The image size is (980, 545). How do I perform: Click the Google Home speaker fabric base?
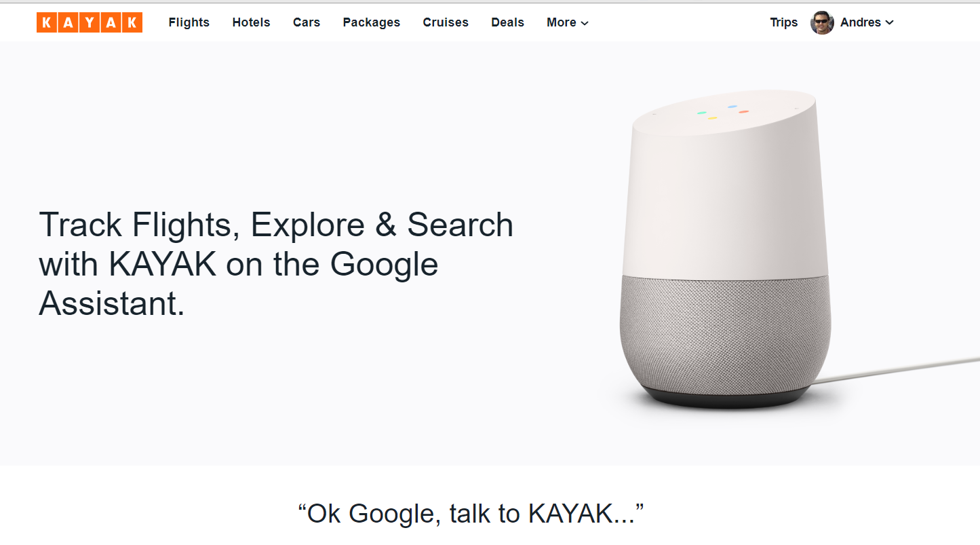[x=725, y=333]
